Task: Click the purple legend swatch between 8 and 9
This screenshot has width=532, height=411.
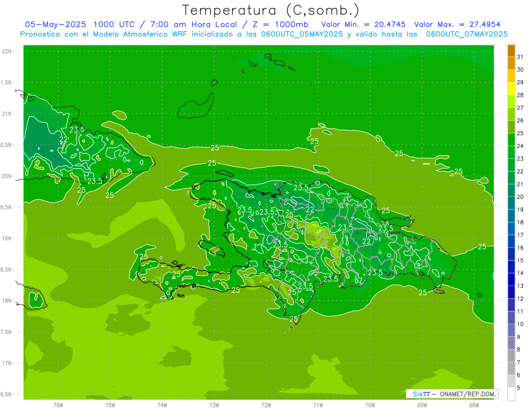Action: (x=511, y=343)
